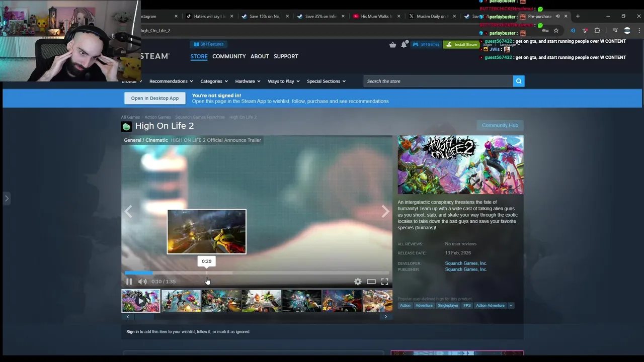Viewport: 644px width, 362px height.
Task: Click the store search field
Action: pos(438,81)
